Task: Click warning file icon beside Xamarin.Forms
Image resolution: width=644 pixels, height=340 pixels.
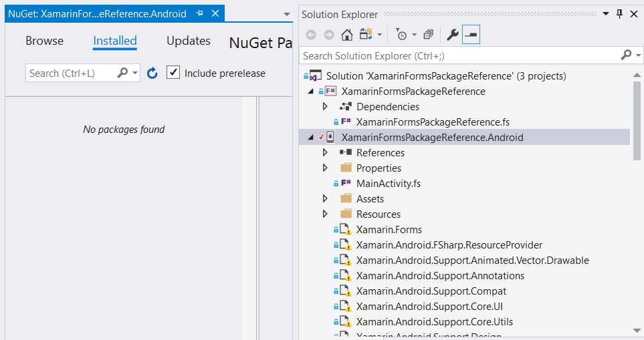Action: 346,230
